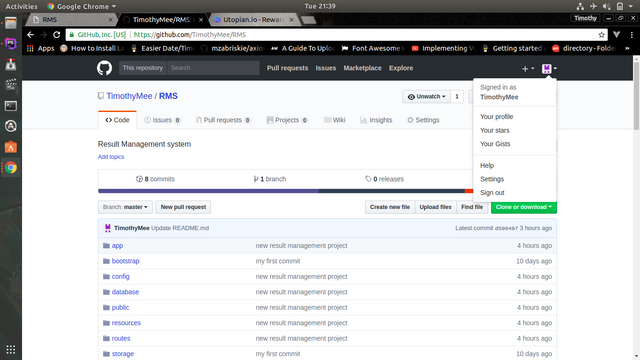Open the Insights tab

pyautogui.click(x=376, y=120)
